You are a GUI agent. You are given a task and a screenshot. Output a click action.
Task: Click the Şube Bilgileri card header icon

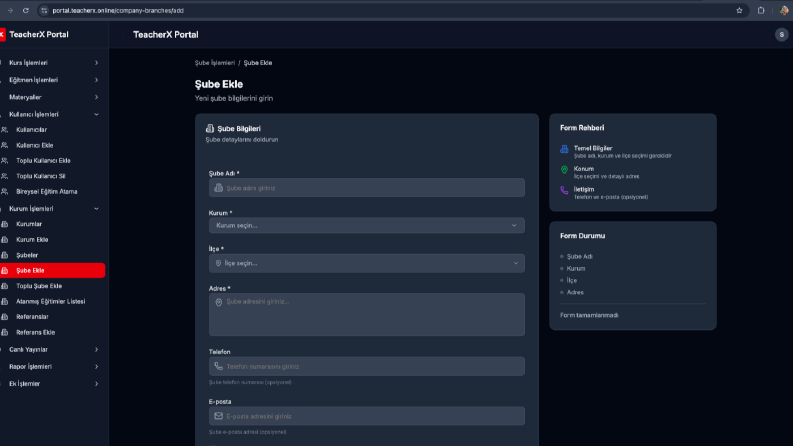[x=210, y=128]
